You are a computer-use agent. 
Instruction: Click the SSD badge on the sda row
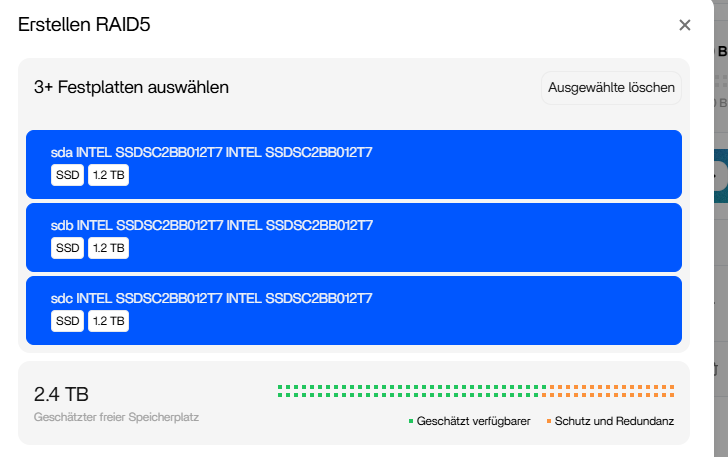click(67, 175)
